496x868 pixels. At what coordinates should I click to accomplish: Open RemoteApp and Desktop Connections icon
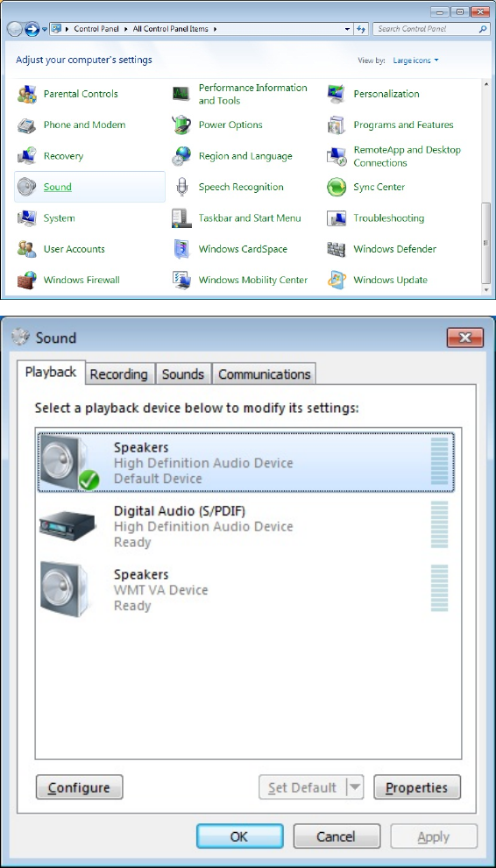(x=337, y=156)
